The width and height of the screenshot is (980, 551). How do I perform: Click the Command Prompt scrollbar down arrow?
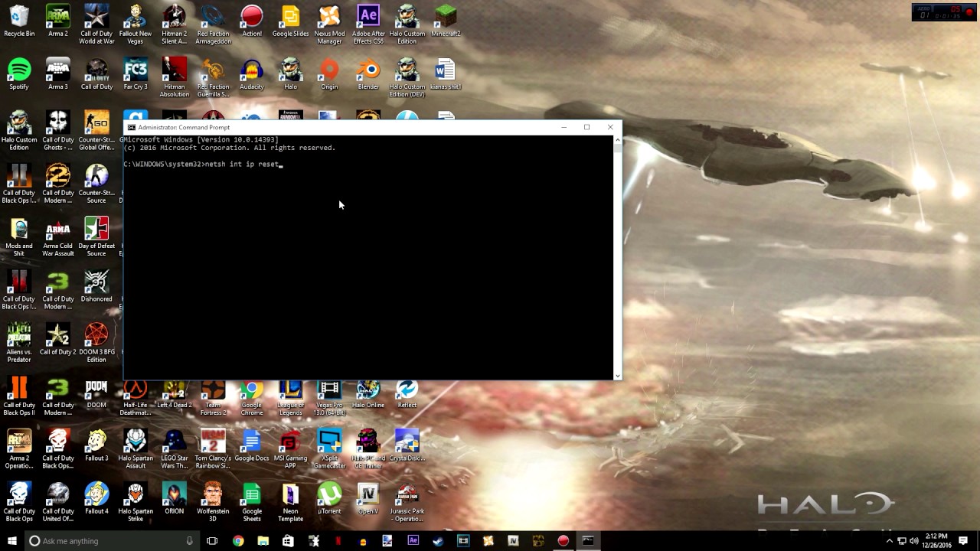617,374
